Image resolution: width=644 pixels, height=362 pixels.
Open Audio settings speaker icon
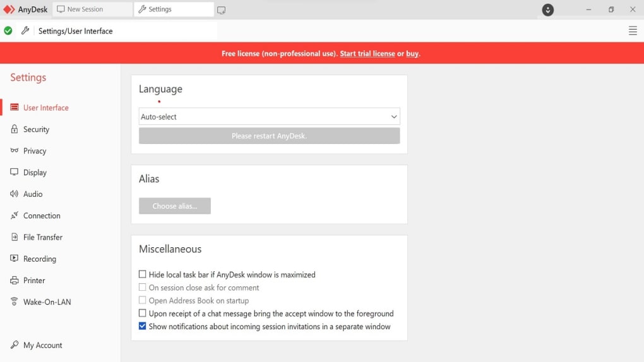[15, 194]
